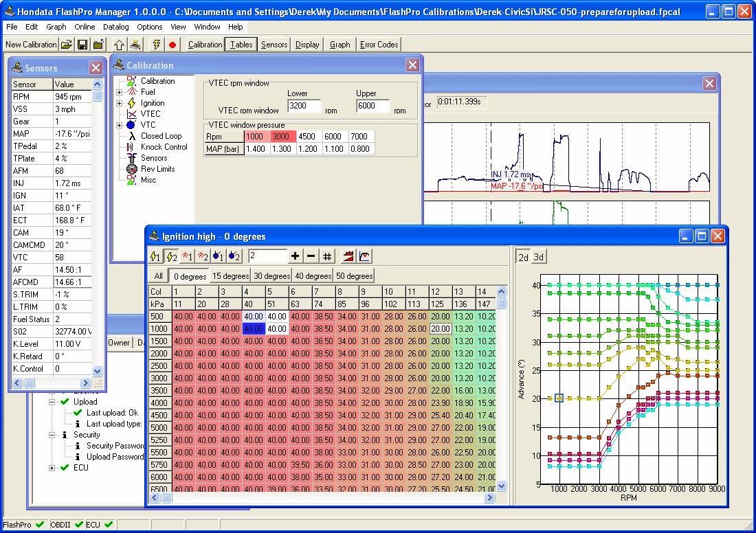Expand the Fuel tree node
The width and height of the screenshot is (756, 533).
click(x=120, y=92)
